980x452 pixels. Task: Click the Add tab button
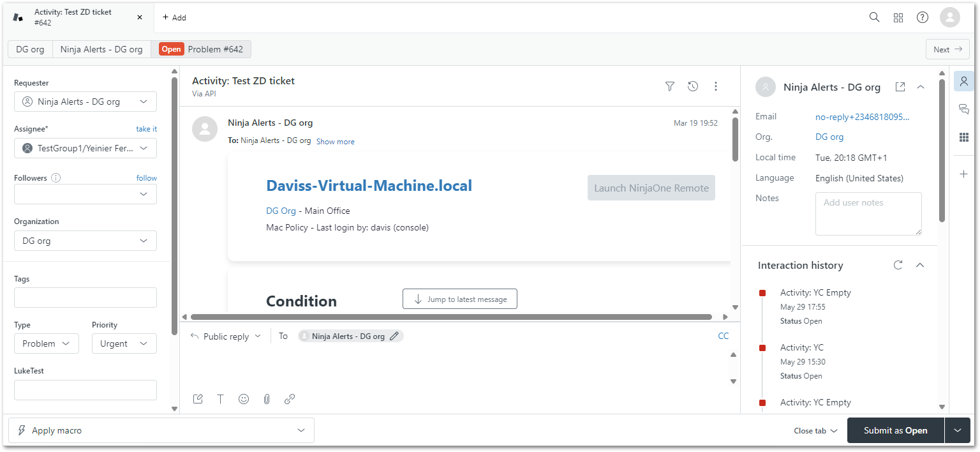pos(174,18)
